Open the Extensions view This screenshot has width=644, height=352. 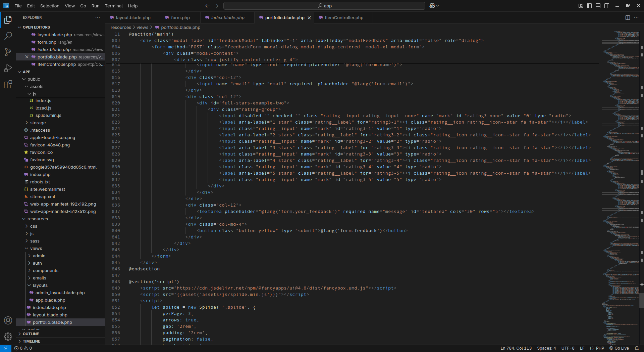8,85
